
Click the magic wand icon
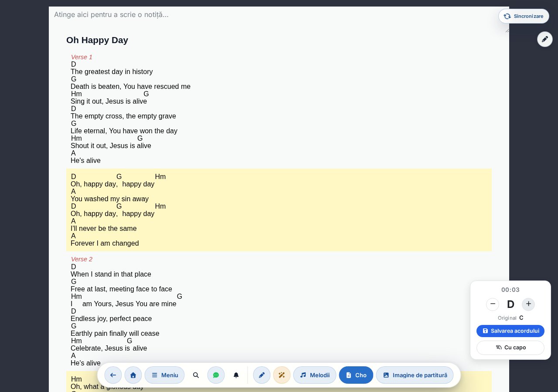(282, 375)
